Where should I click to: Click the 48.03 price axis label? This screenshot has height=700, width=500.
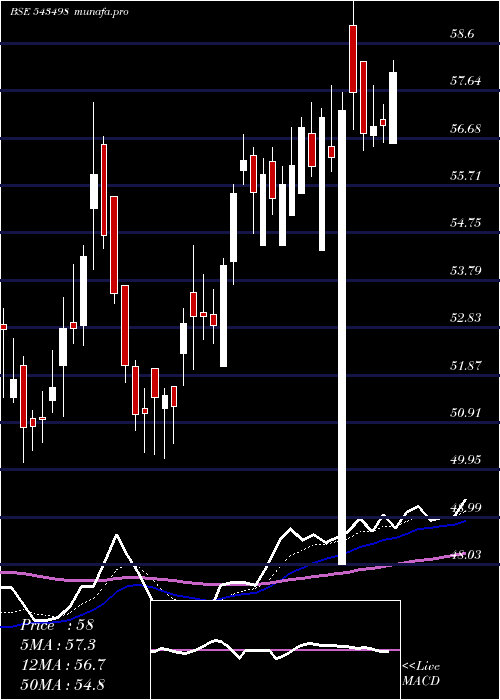(466, 554)
